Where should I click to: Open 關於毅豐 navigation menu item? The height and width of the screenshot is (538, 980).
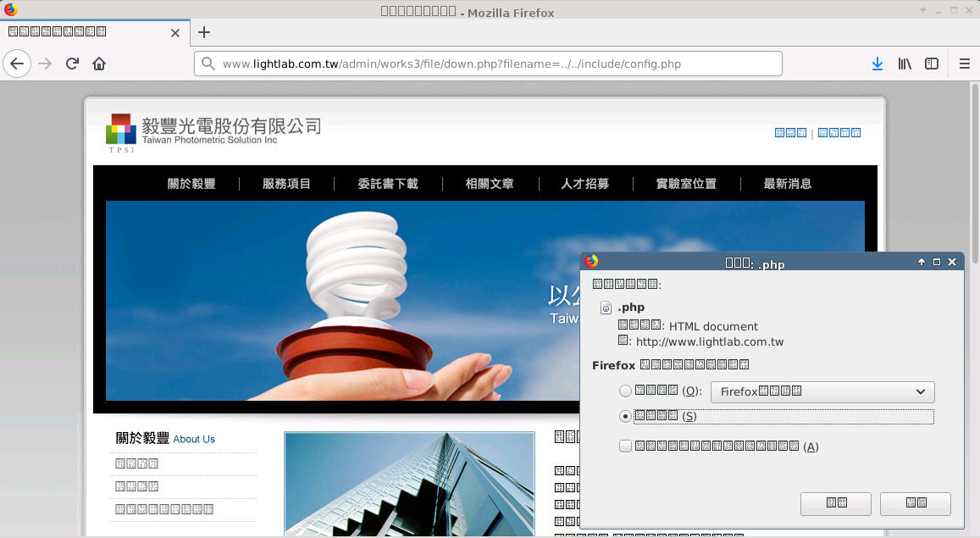click(191, 184)
